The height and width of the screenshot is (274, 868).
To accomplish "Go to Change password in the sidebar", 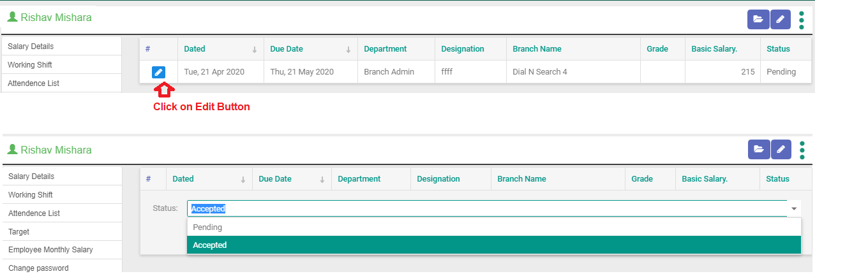I will point(38,268).
